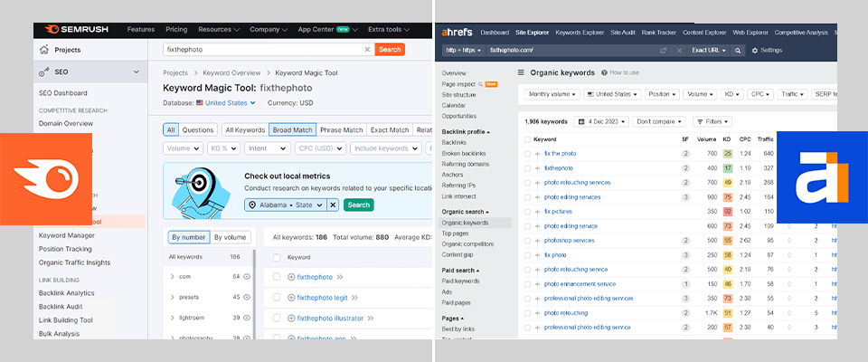The width and height of the screenshot is (868, 362).
Task: Open the Filters button in Ahrefs
Action: pos(712,121)
